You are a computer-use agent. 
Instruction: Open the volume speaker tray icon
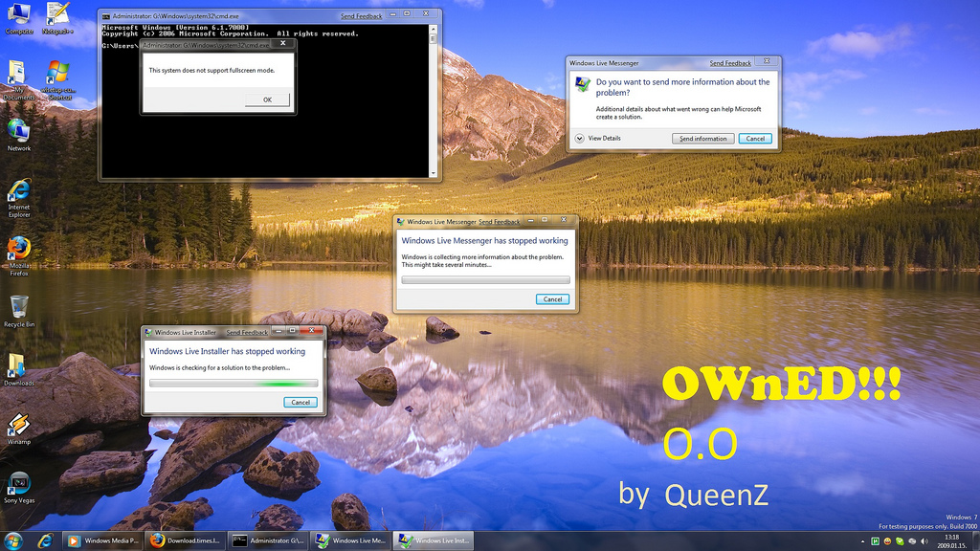pos(924,541)
